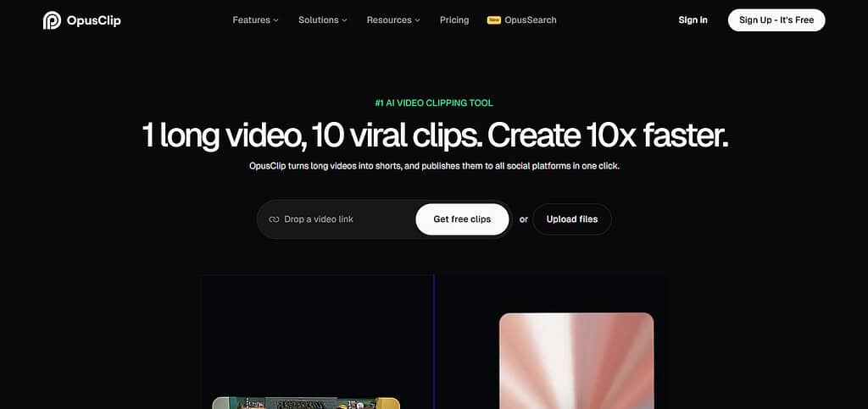The width and height of the screenshot is (868, 409).
Task: Click the Get free clips button
Action: tap(462, 219)
